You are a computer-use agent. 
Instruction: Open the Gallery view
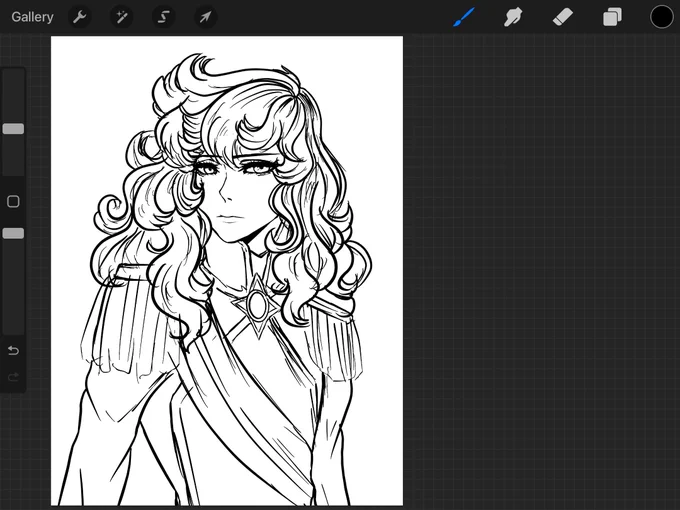tap(33, 17)
